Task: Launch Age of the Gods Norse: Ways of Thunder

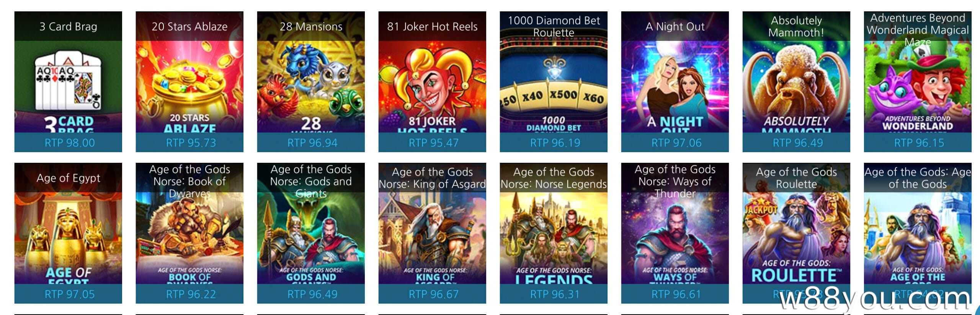Action: [x=675, y=233]
